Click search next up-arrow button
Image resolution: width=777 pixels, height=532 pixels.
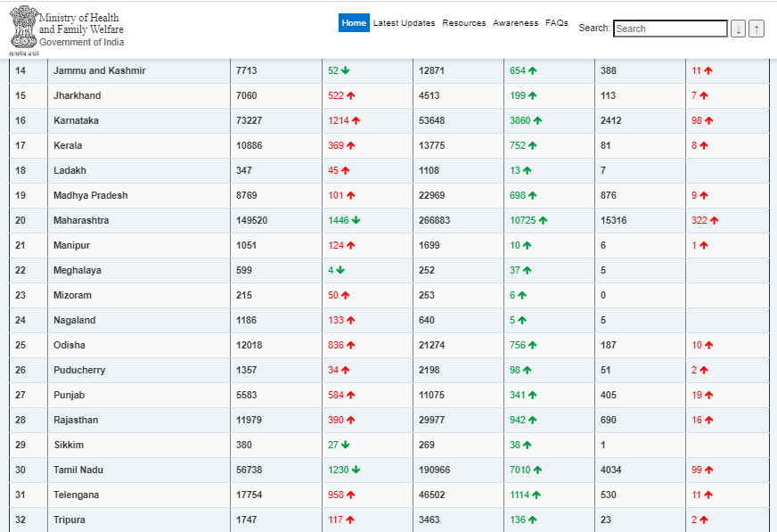(757, 29)
